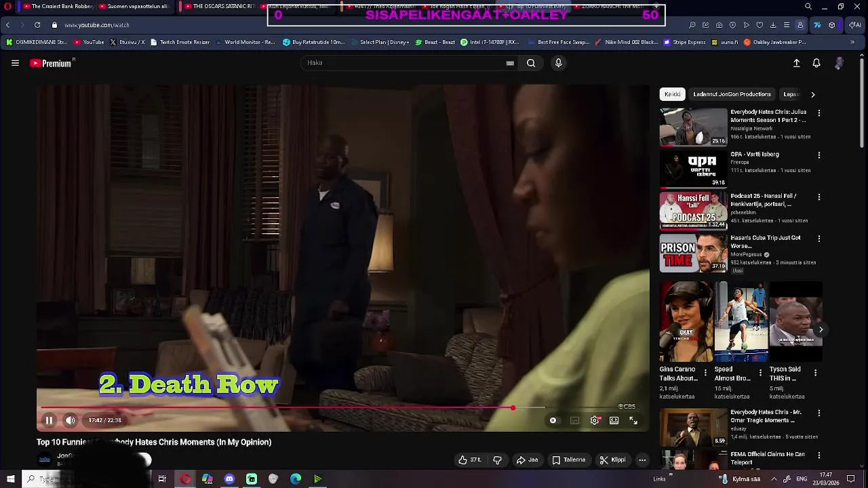This screenshot has height=488, width=868.
Task: Pause the video with the pause button
Action: [x=49, y=420]
